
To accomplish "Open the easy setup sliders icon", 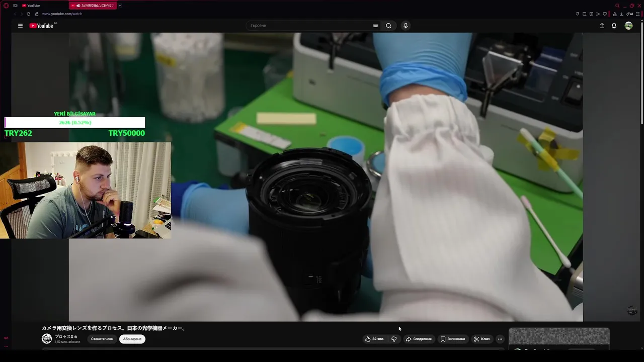I will pos(637,14).
